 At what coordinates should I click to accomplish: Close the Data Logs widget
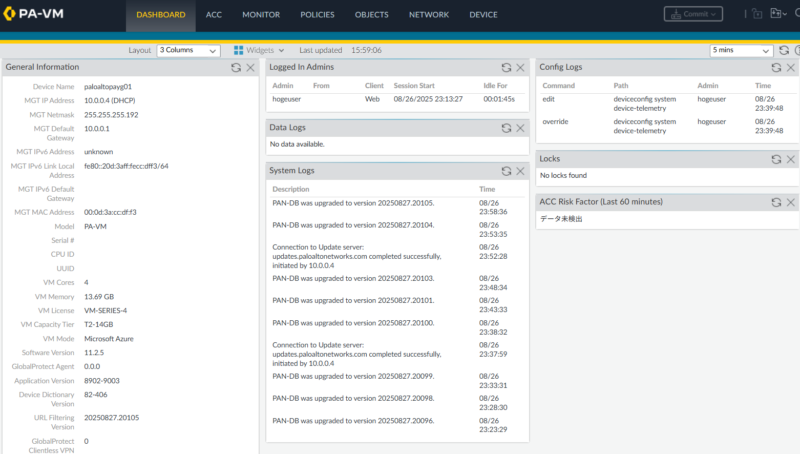[x=520, y=128]
